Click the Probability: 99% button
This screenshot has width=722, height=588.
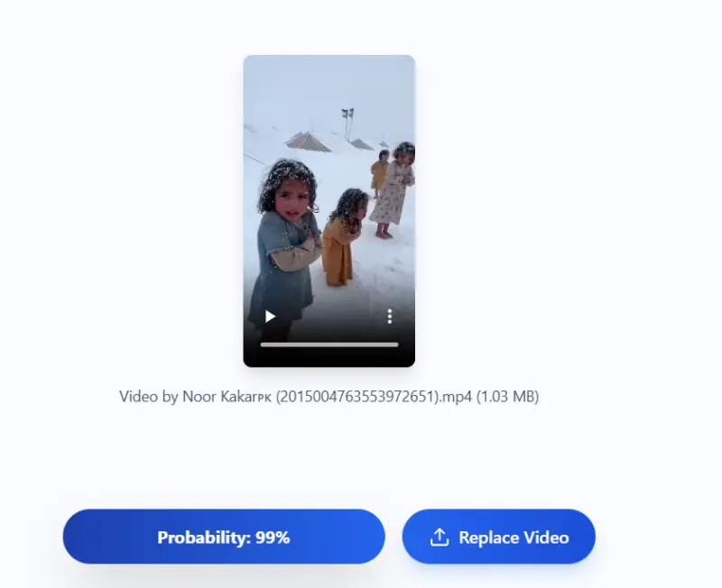click(224, 537)
